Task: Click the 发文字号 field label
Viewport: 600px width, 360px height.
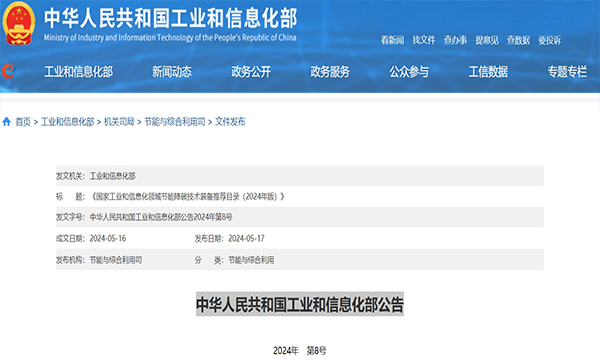Action: click(x=71, y=217)
